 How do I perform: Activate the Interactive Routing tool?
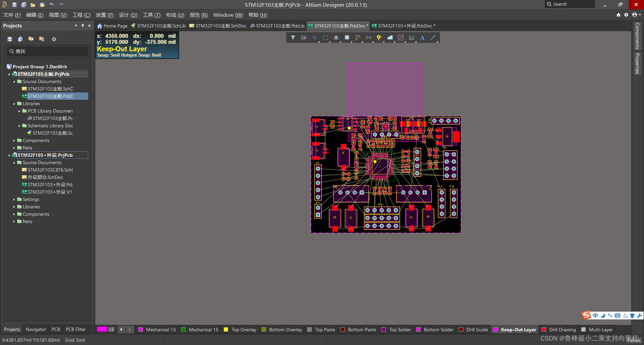click(358, 38)
